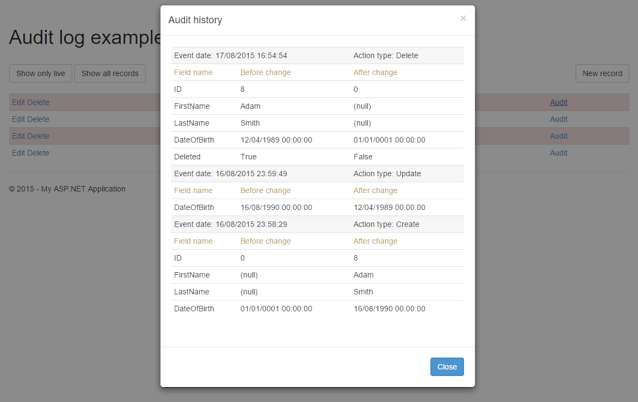Click the Show only live button
This screenshot has width=638, height=402.
point(40,73)
